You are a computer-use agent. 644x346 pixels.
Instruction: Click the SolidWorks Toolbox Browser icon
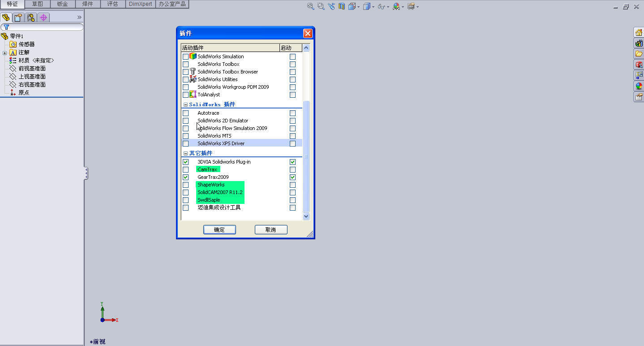click(x=193, y=71)
